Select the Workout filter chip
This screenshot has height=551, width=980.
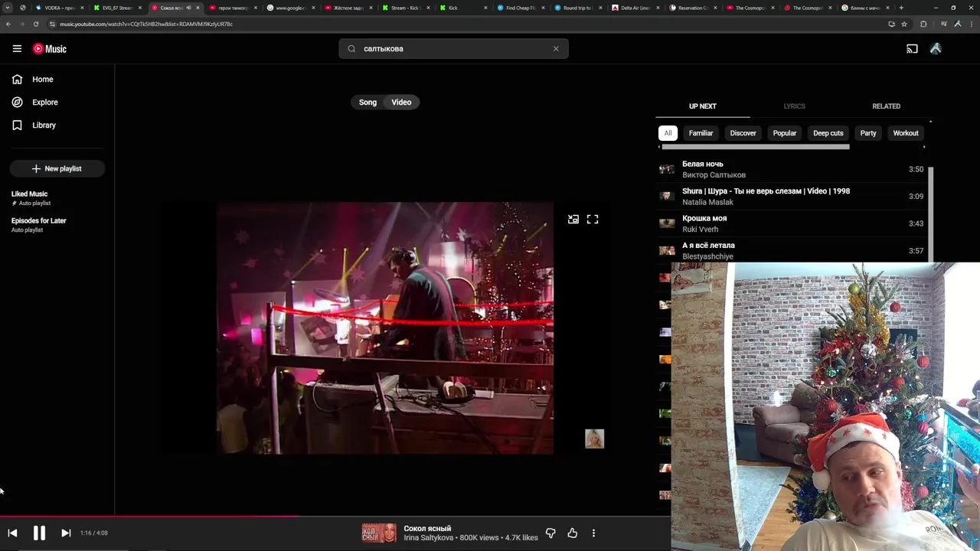pos(905,133)
